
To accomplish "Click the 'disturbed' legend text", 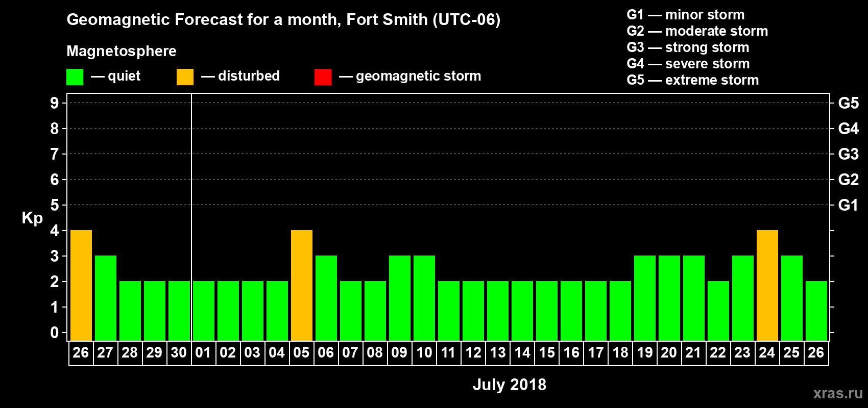I will (249, 76).
